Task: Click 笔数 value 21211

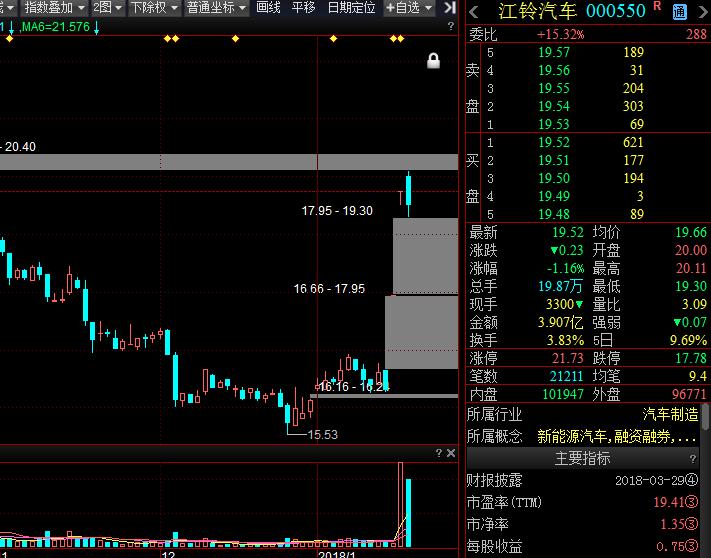Action: [x=566, y=376]
